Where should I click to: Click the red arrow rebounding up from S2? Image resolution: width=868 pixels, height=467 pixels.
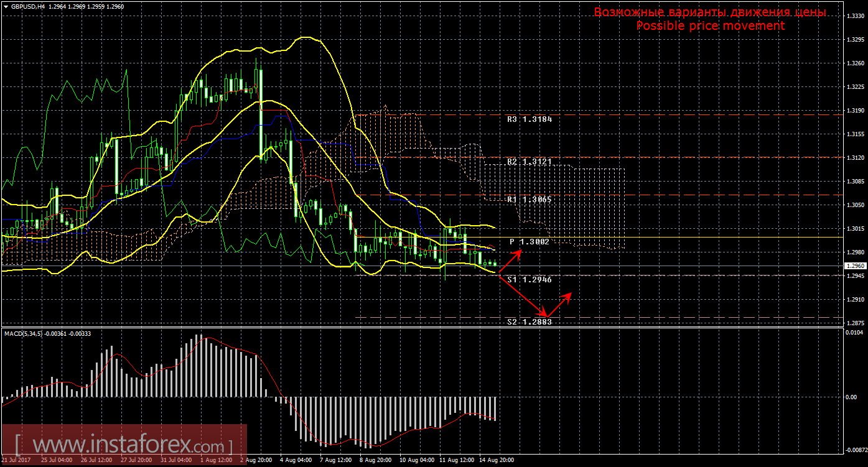pos(559,305)
